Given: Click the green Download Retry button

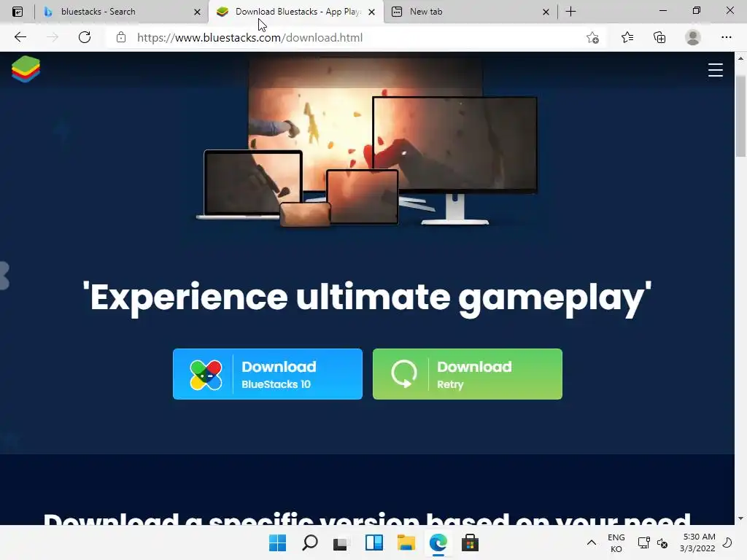Looking at the screenshot, I should pos(467,374).
